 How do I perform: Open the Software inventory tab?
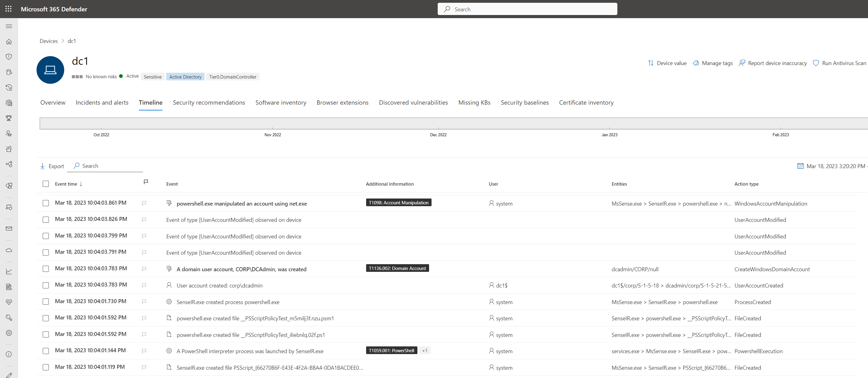(281, 103)
